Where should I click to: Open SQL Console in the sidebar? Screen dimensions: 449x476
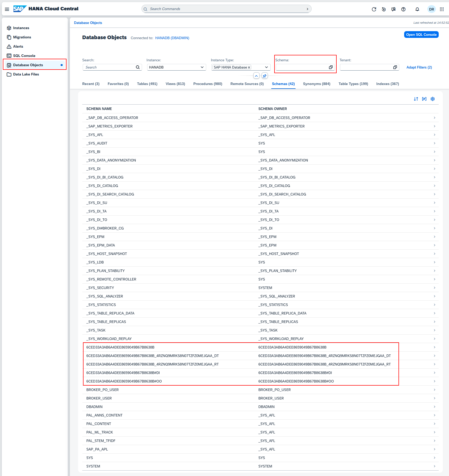coord(35,56)
